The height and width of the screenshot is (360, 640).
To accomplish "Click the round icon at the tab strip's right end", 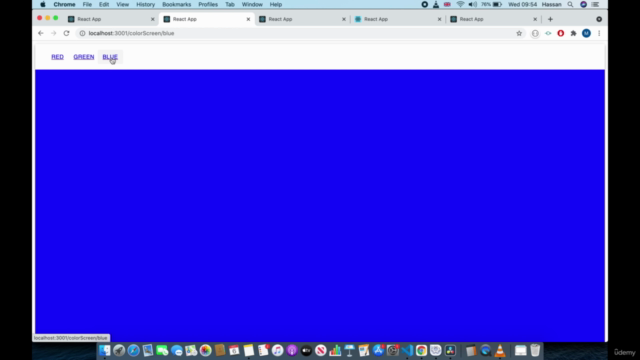I will pos(599,19).
